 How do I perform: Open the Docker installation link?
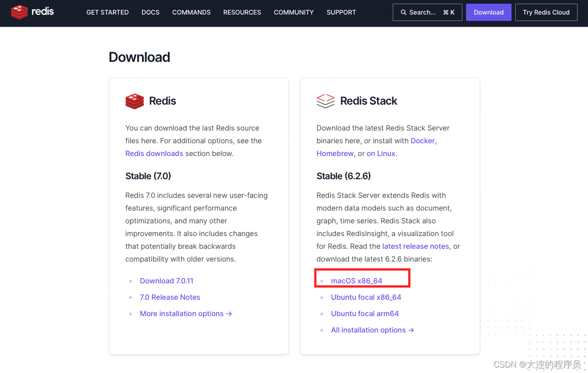coord(422,141)
